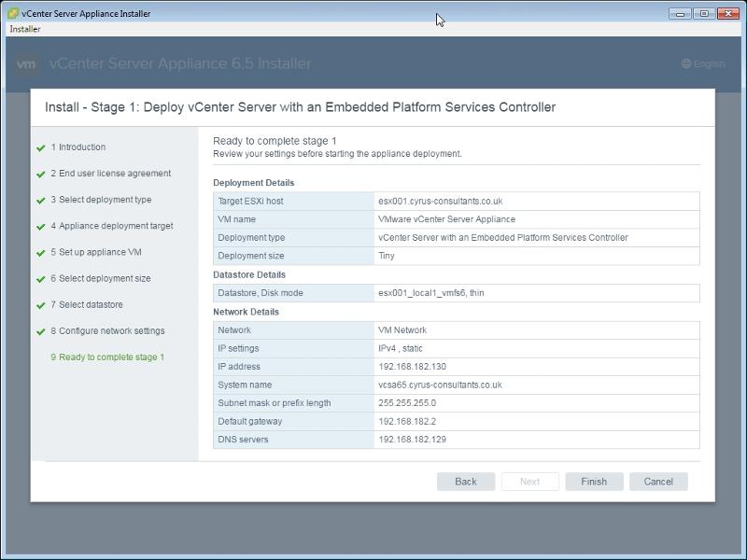Viewport: 747px width, 560px height.
Task: Click the checkmark beside Select deployment type
Action: tap(41, 201)
